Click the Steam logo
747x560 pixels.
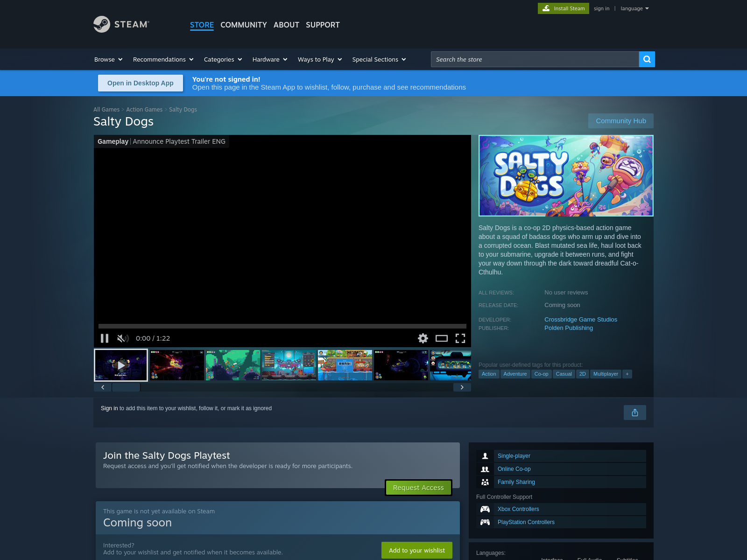pyautogui.click(x=121, y=24)
